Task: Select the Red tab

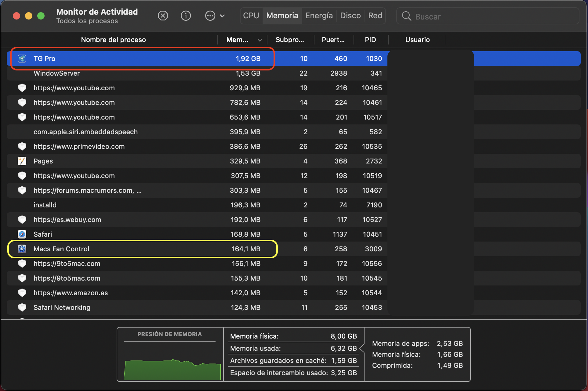Action: pyautogui.click(x=375, y=16)
